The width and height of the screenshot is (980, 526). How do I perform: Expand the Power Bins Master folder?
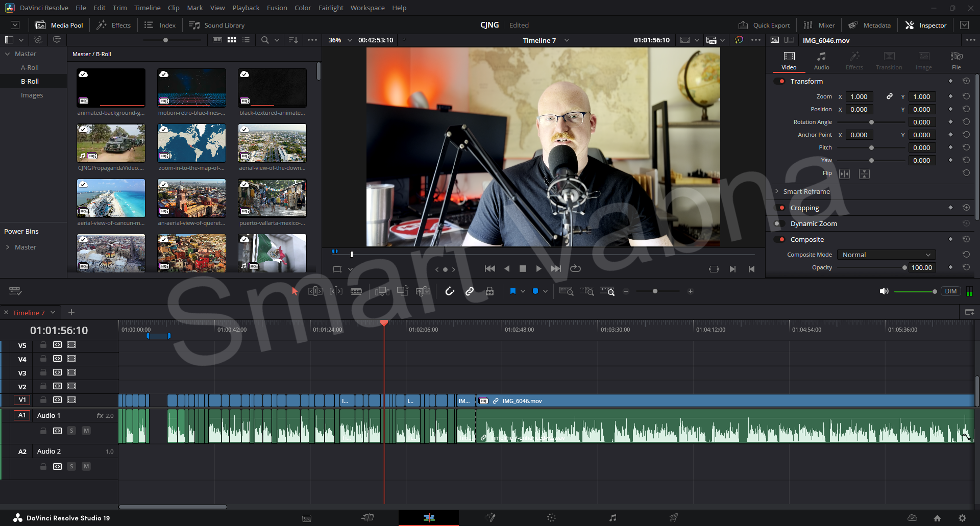tap(8, 247)
